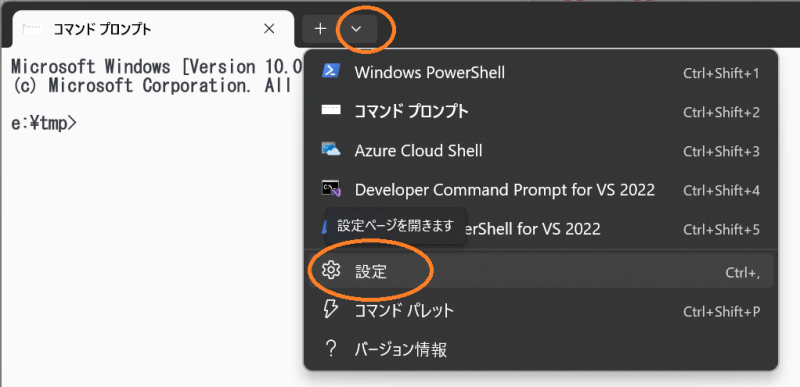
Task: Show バージョン情報 about dialog
Action: (541, 350)
